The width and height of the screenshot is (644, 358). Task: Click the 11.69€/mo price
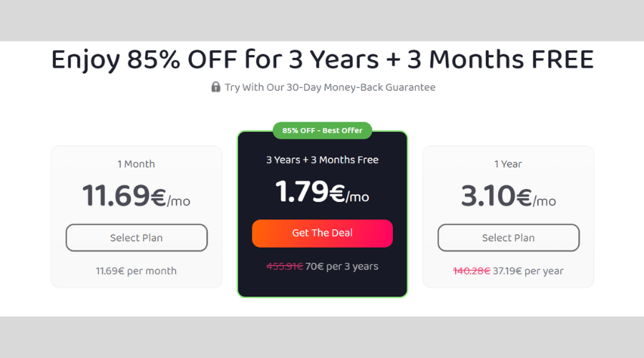[x=137, y=195]
